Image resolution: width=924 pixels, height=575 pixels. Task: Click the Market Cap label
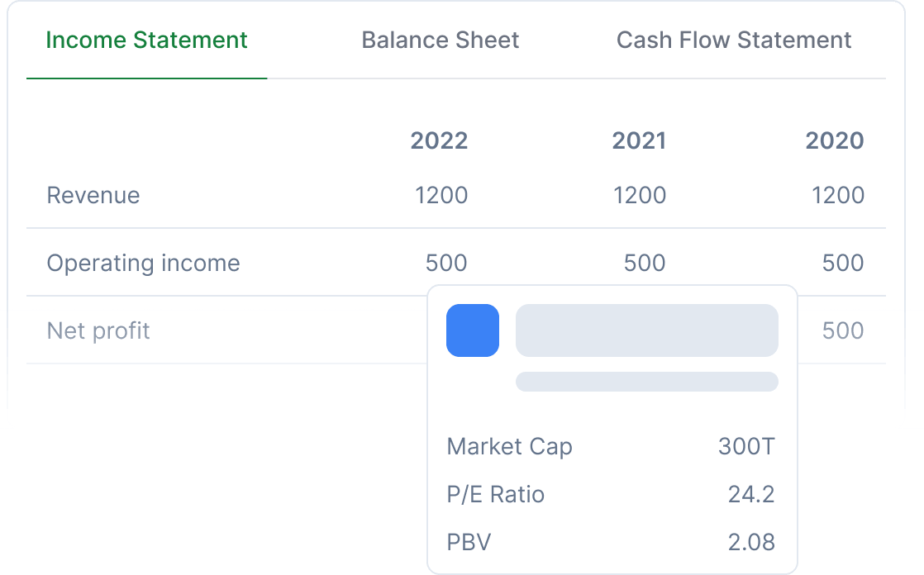[509, 447]
